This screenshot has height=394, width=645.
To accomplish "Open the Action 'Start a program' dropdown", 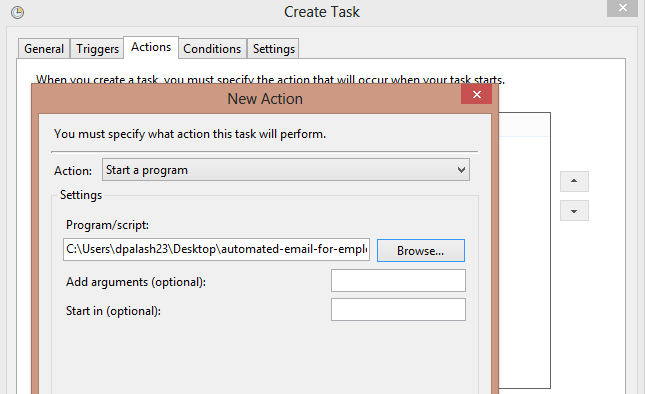I will pos(286,170).
